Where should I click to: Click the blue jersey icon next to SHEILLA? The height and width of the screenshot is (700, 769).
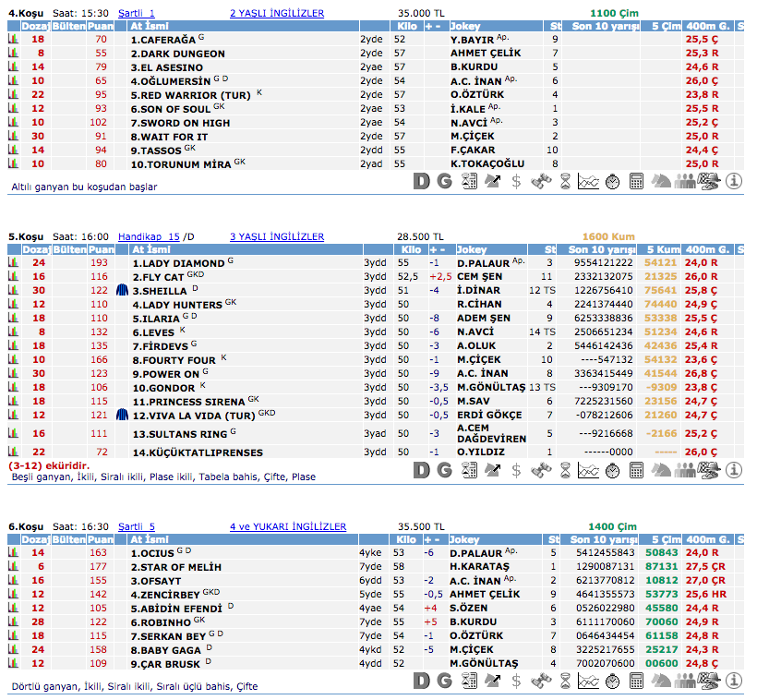coord(122,290)
